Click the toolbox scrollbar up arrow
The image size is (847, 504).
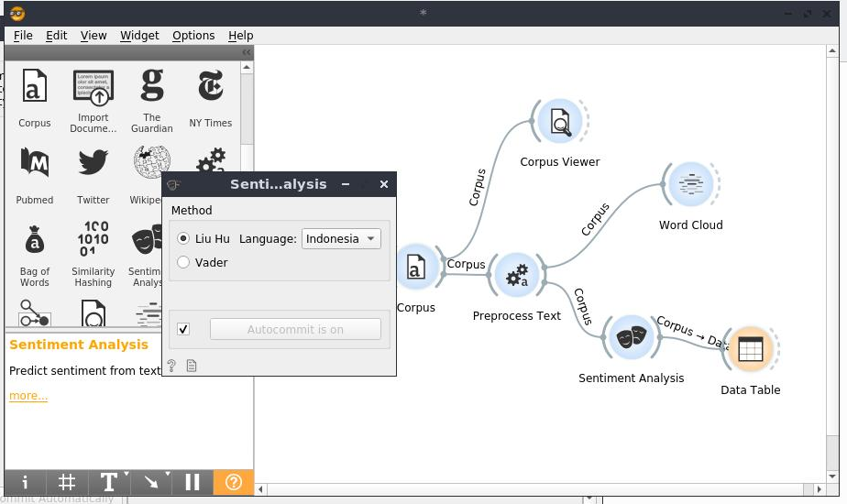247,68
